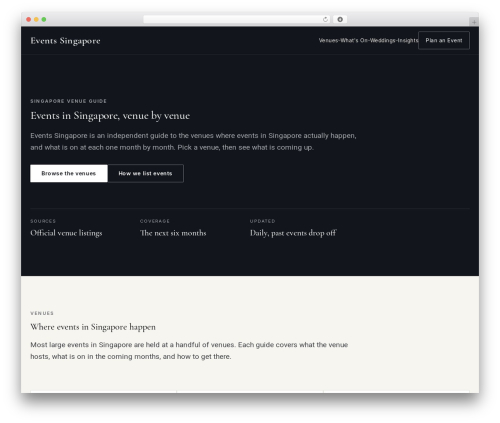Screen dimensions: 500x423
Task: Click the reload icon in address bar
Action: [325, 19]
